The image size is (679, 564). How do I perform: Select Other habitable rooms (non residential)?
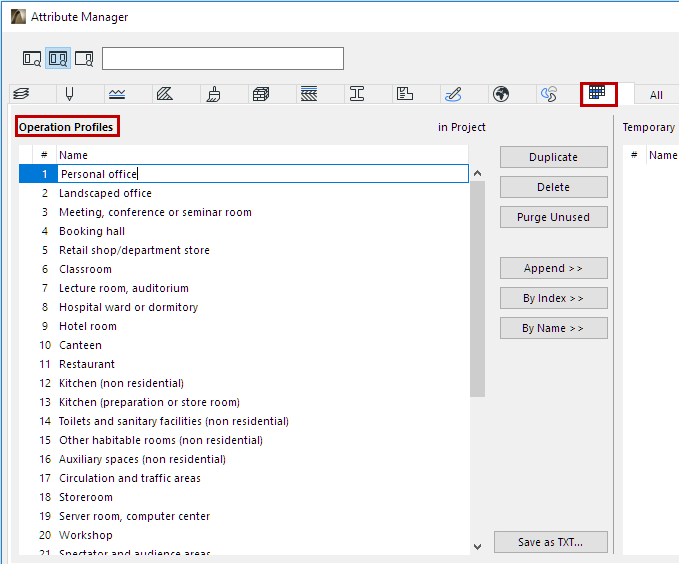coord(244,440)
